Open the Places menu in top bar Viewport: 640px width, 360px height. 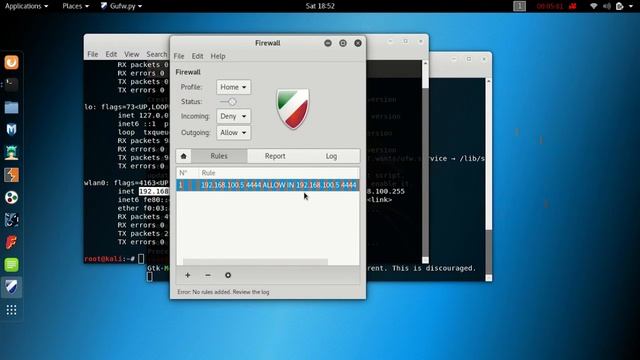click(x=76, y=6)
